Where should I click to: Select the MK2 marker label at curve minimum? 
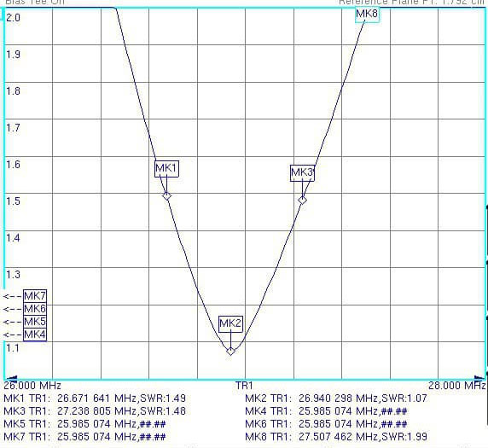[x=230, y=323]
